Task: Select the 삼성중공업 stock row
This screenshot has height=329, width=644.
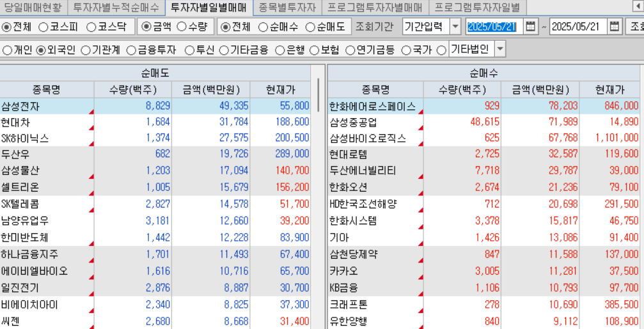Action: point(485,122)
